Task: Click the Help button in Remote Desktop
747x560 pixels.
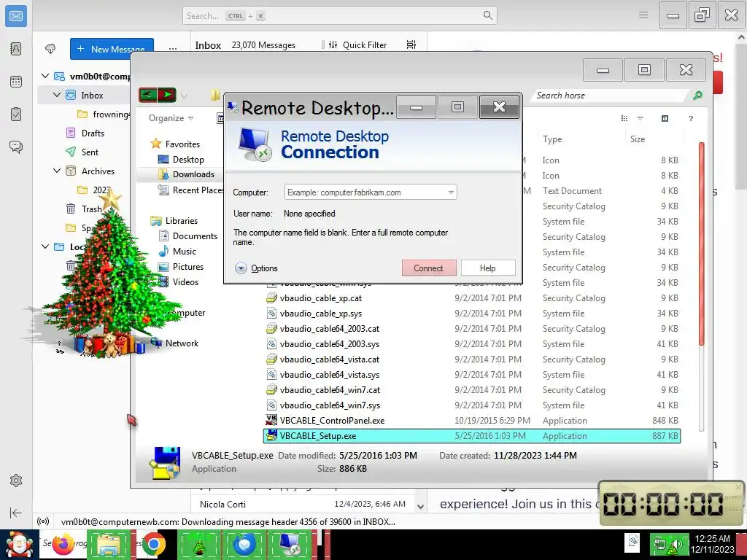Action: point(488,268)
